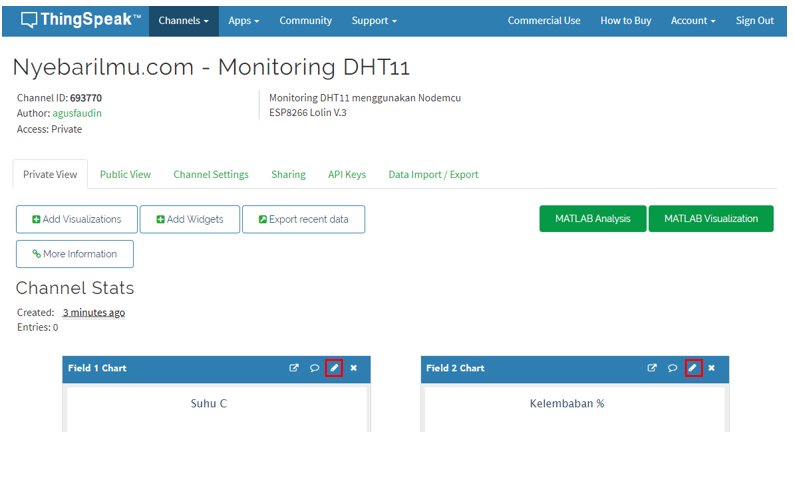Open author agusfaudin profile link
This screenshot has width=793, height=481.
(77, 113)
